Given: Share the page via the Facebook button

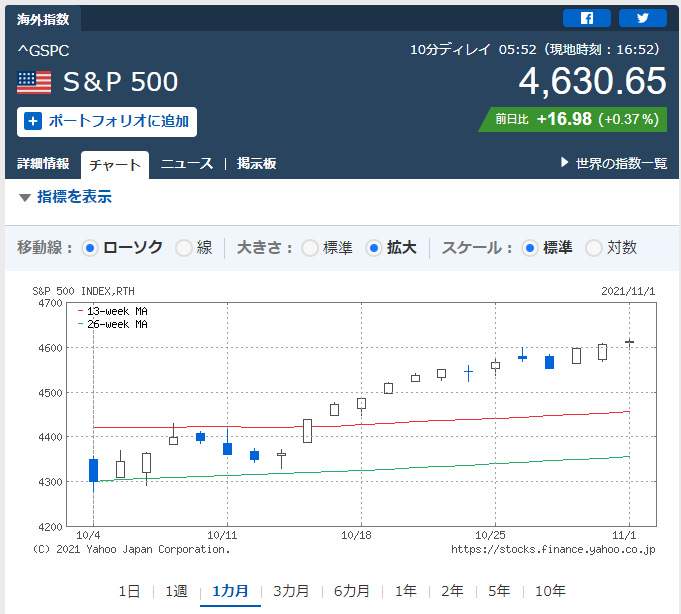Looking at the screenshot, I should tap(586, 18).
